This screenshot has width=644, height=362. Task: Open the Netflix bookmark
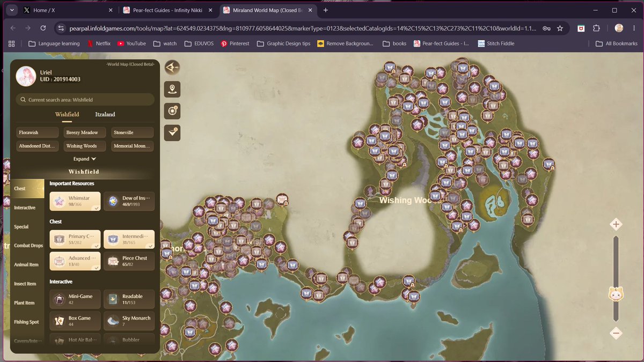pos(99,43)
